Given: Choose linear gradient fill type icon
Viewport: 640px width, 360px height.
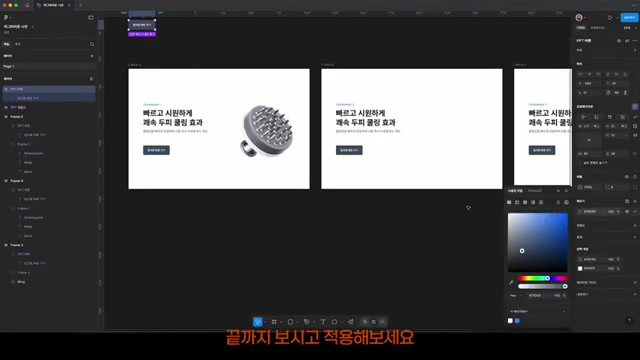Looking at the screenshot, I should [517, 202].
